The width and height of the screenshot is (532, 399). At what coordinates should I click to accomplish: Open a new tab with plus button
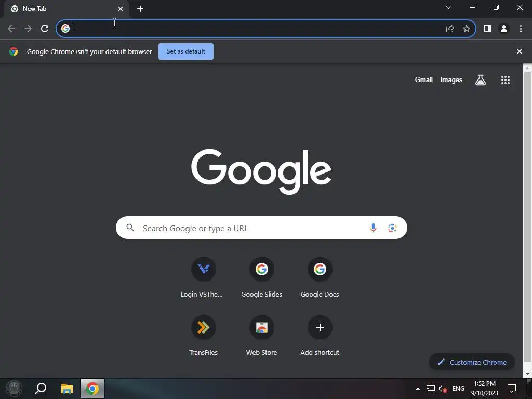tap(140, 9)
